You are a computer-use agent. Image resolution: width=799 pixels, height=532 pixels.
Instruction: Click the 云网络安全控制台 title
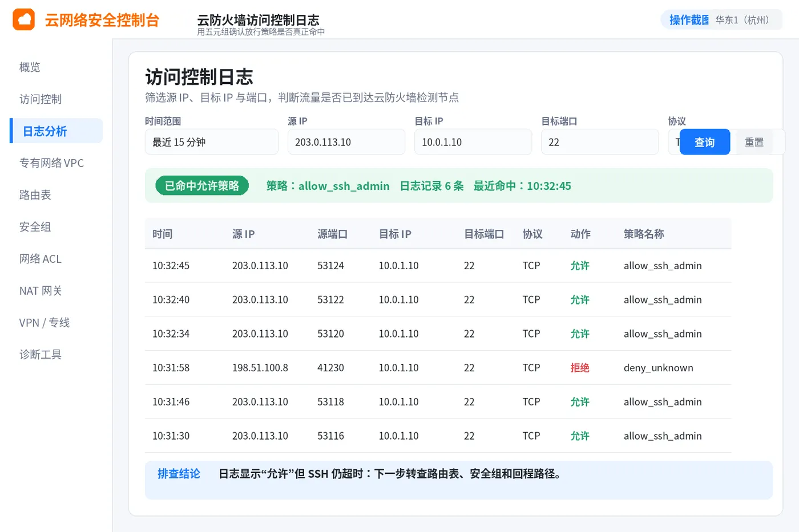102,20
